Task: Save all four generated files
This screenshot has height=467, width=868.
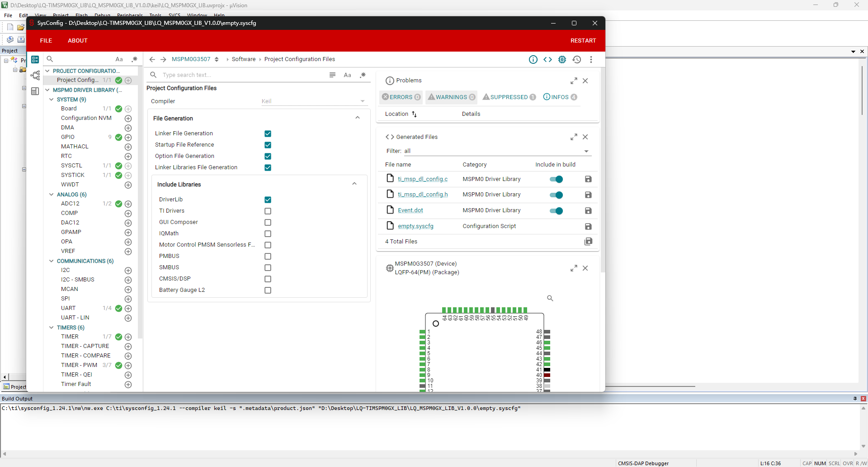Action: pos(588,242)
